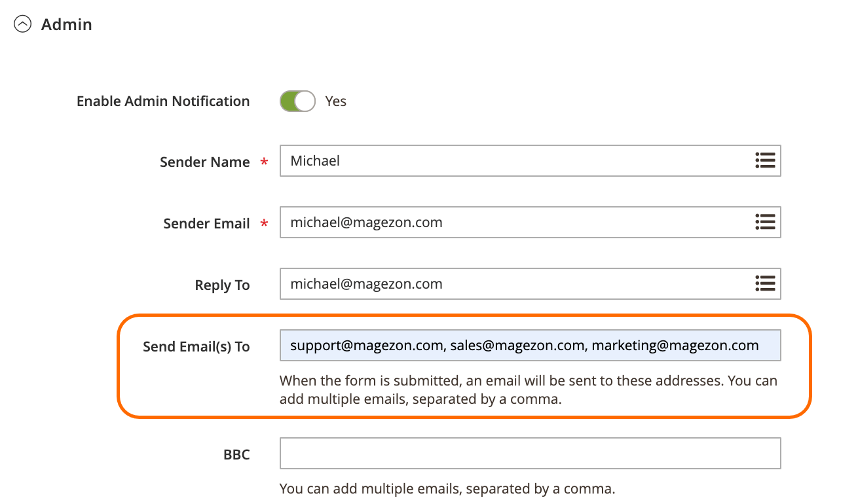Click the Reply To input field
This screenshot has height=504, width=858.
pos(530,283)
